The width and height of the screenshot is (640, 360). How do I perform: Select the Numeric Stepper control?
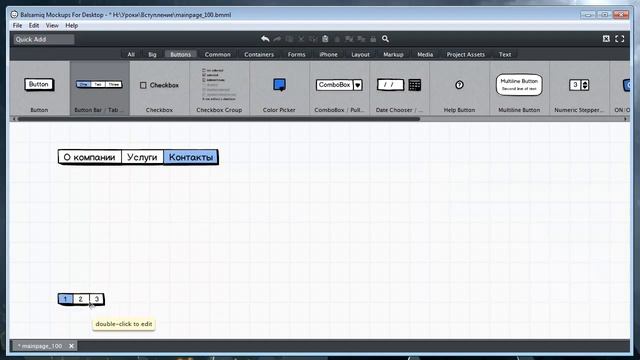coord(579,89)
